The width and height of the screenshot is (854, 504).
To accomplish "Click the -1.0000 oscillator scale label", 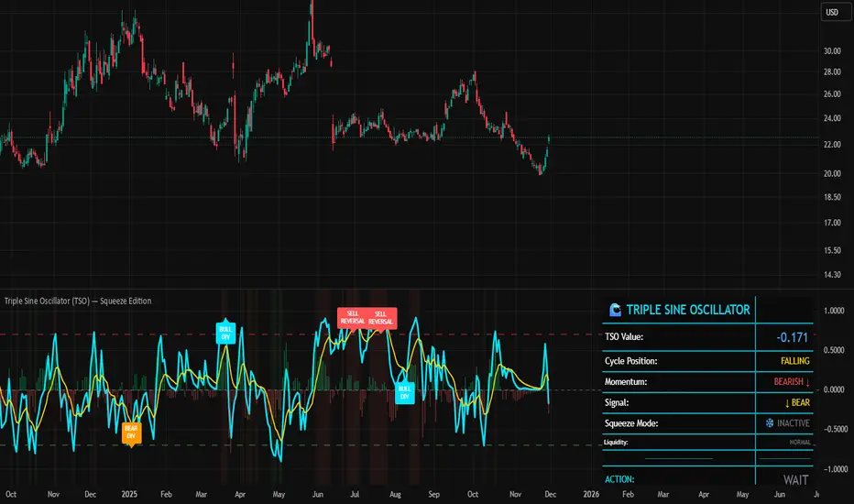I will point(834,468).
